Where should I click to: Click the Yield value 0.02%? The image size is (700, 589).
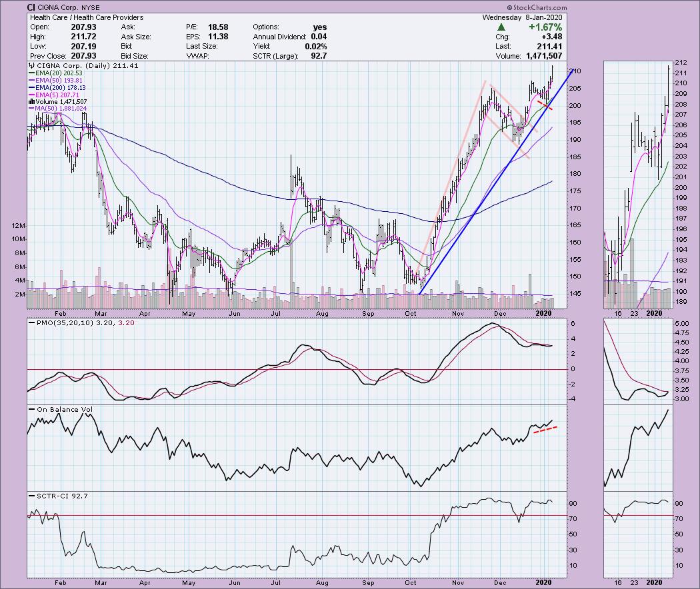click(x=315, y=47)
